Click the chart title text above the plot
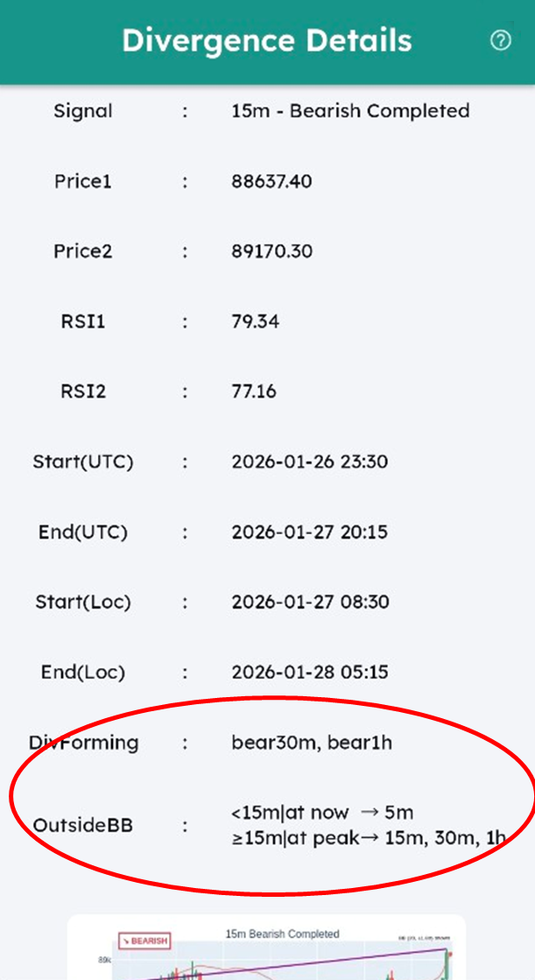Viewport: 535px width, 980px height. (281, 934)
